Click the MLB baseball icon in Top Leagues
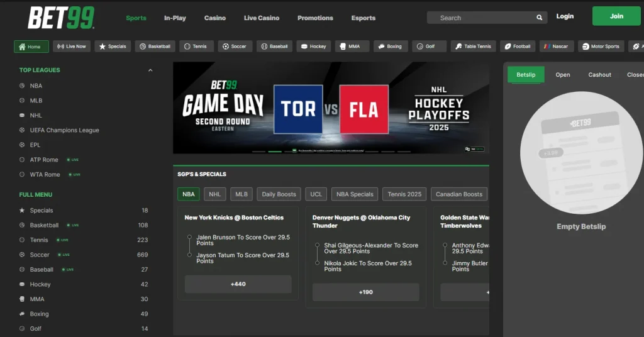Viewport: 644px width, 337px height. (22, 101)
